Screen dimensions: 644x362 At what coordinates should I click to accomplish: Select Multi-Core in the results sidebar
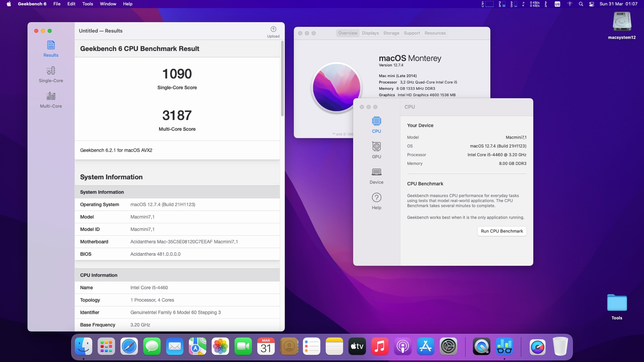pyautogui.click(x=51, y=100)
